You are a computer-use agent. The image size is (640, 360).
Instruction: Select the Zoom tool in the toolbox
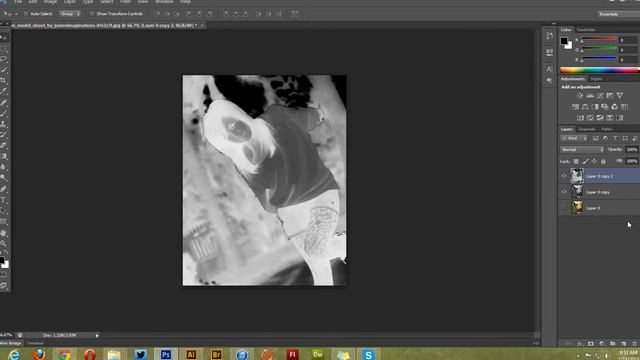click(4, 244)
